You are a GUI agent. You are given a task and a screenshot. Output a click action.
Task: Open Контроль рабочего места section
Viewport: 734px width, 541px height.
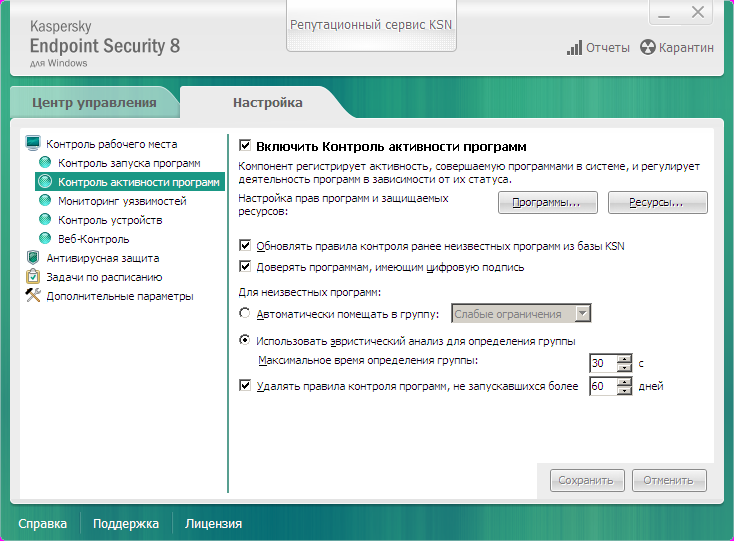(x=111, y=144)
